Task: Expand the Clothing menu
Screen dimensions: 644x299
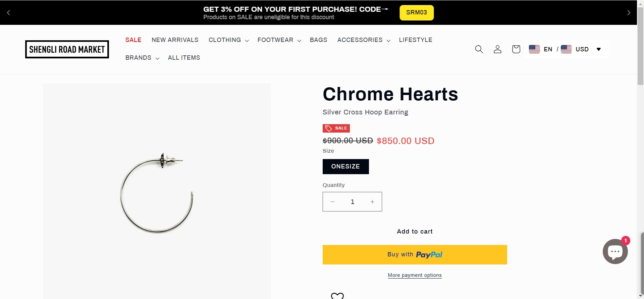Action: (228, 40)
